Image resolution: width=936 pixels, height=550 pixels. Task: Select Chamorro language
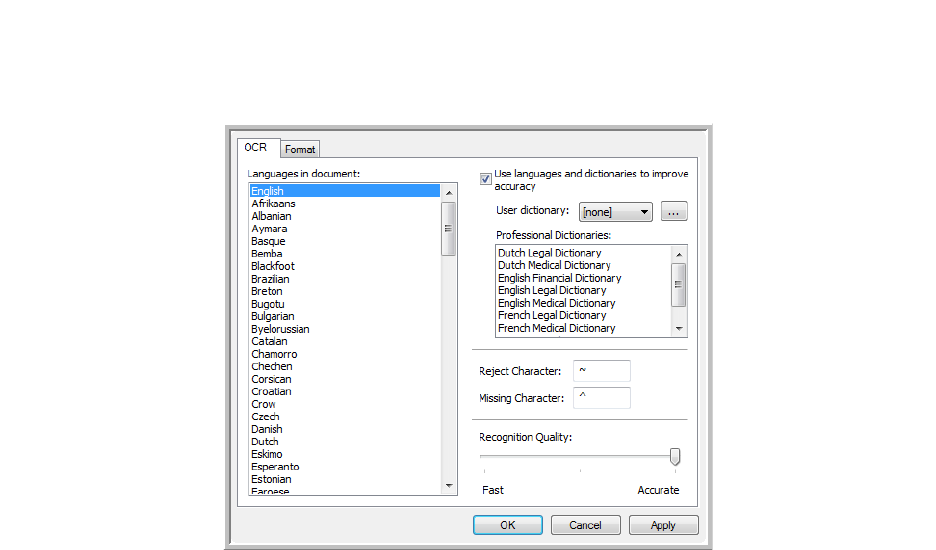(x=344, y=354)
